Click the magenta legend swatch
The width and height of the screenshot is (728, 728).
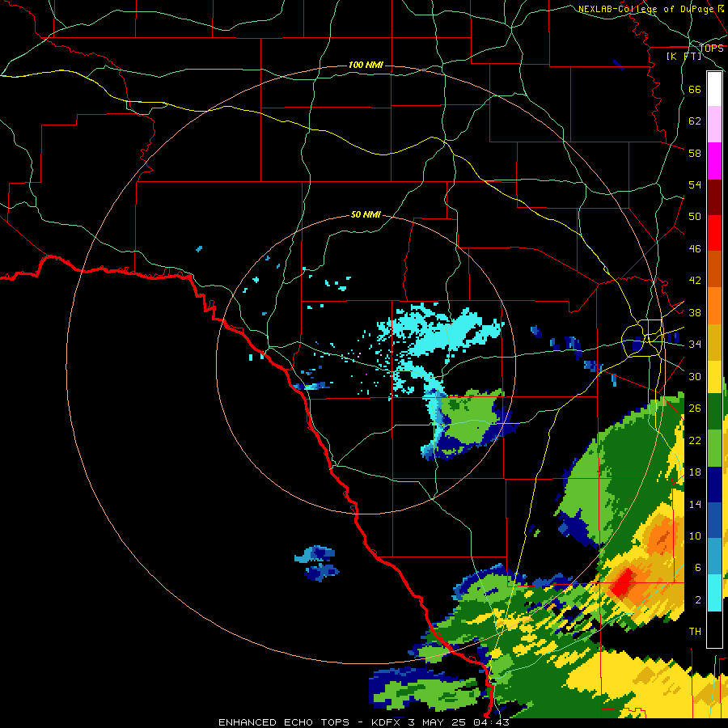click(x=714, y=161)
